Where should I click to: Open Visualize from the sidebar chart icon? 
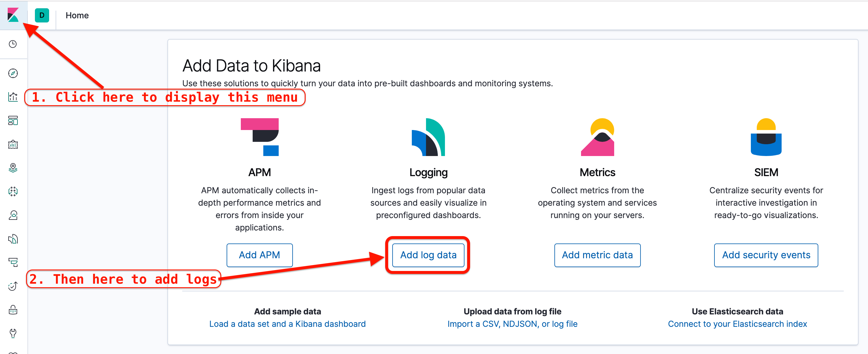click(13, 97)
